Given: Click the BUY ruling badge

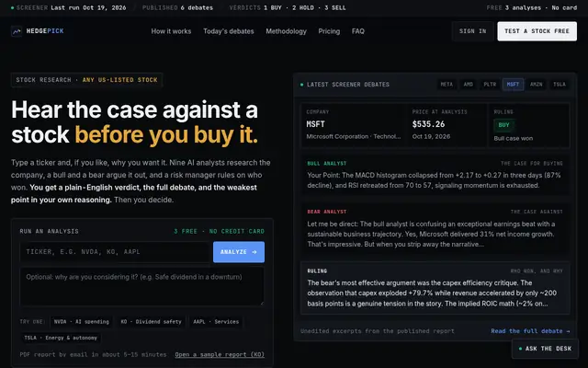Looking at the screenshot, I should pyautogui.click(x=503, y=125).
